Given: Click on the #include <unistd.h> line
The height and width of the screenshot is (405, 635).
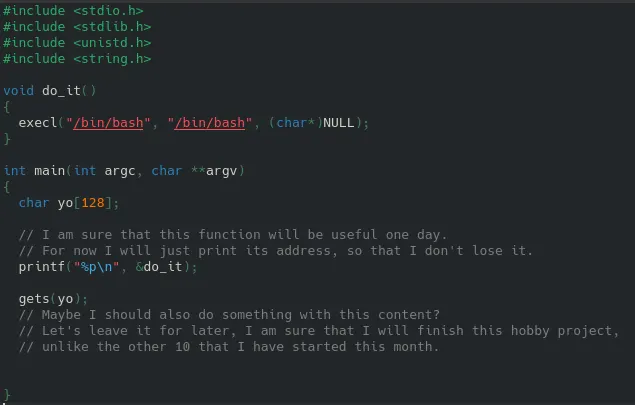Looking at the screenshot, I should coord(77,42).
